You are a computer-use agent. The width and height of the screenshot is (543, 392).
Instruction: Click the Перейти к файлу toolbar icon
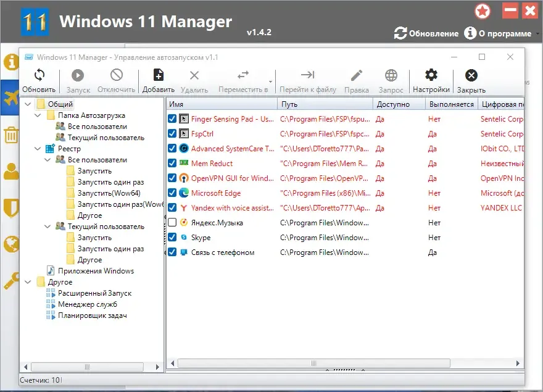click(x=307, y=75)
